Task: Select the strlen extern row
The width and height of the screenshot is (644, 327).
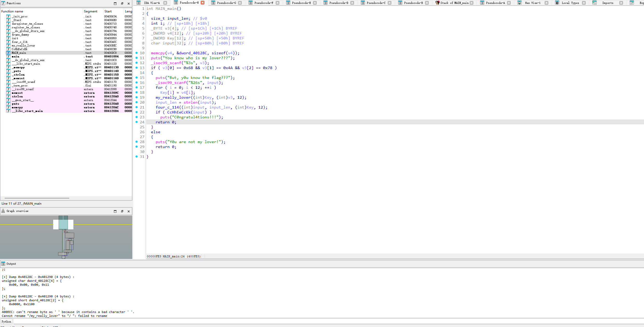Action: coord(66,96)
